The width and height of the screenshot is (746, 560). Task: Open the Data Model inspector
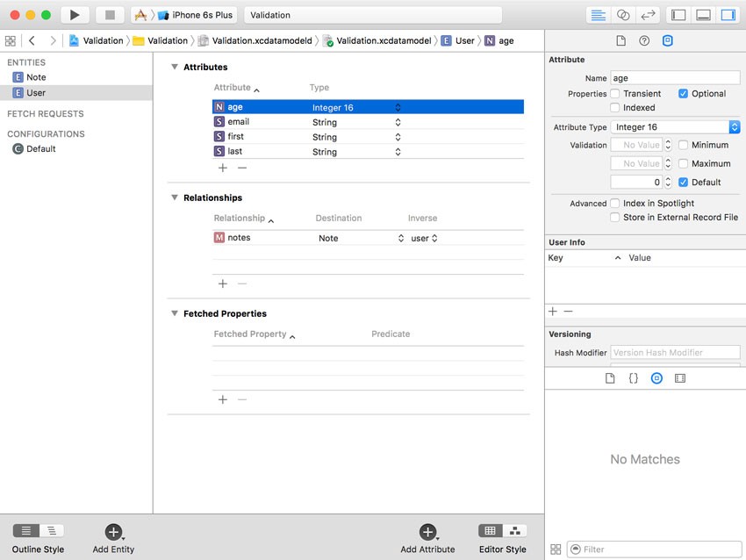coord(668,41)
